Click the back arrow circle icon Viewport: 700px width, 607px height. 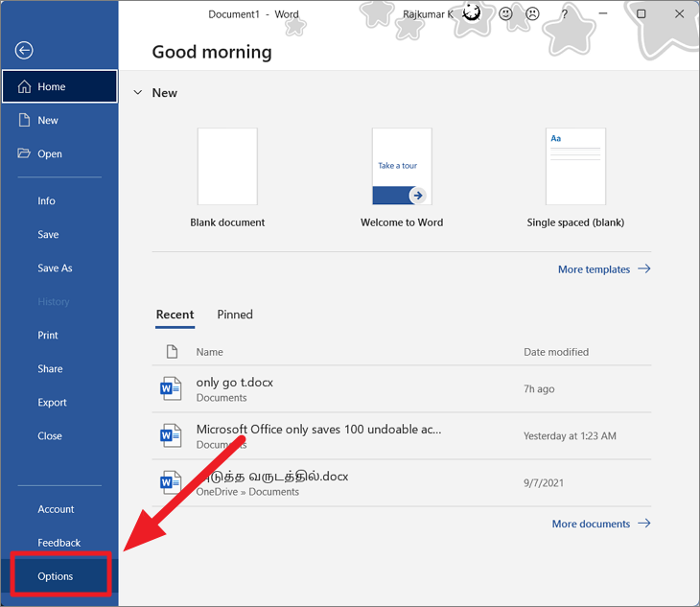(x=25, y=51)
